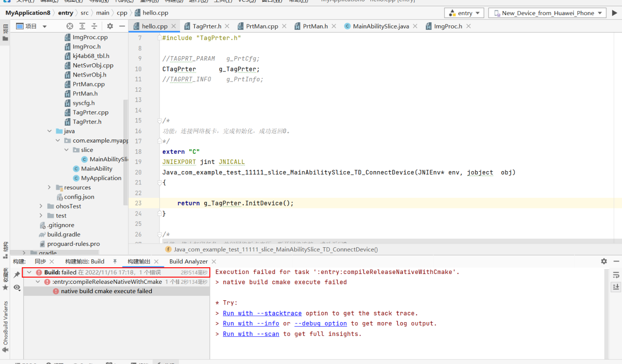Close the Build Analyzer tab
The width and height of the screenshot is (622, 364).
[213, 262]
